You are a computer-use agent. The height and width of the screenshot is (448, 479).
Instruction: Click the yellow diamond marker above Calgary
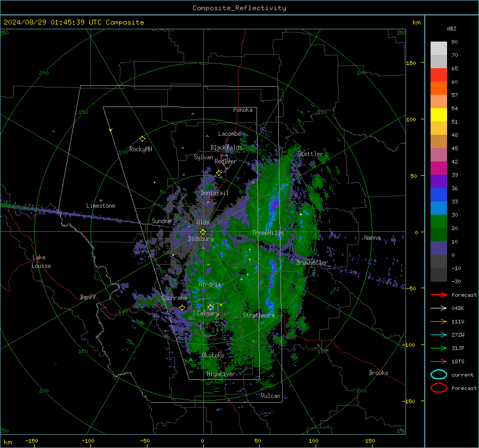click(210, 307)
